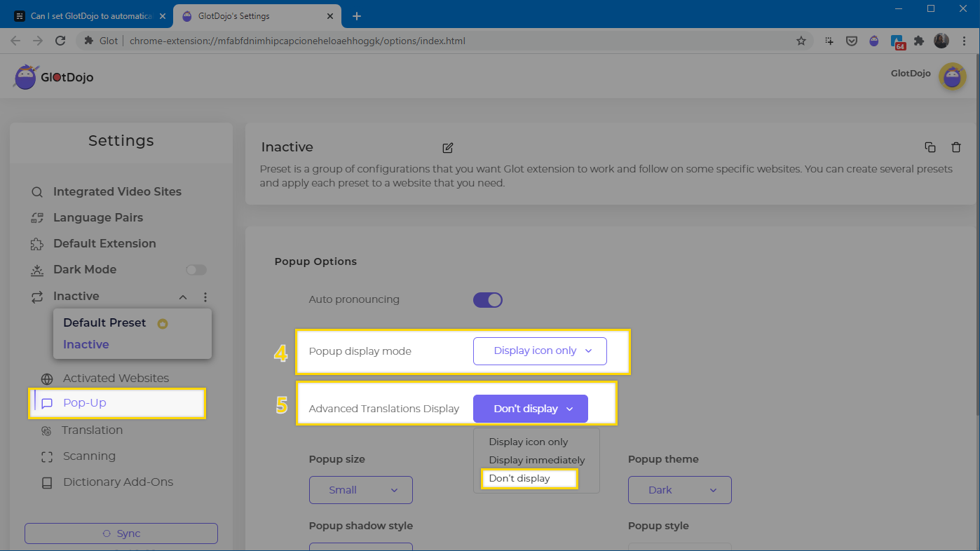The height and width of the screenshot is (551, 980).
Task: Open Dictionary Add-Ons section
Action: click(118, 482)
